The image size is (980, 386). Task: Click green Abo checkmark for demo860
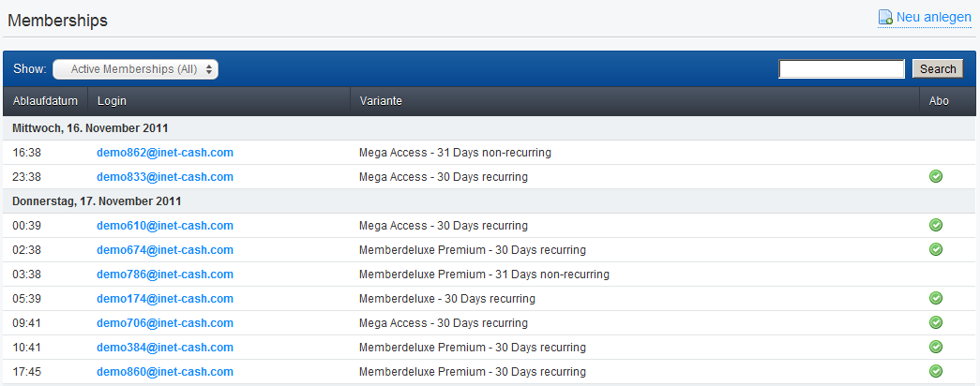(936, 371)
